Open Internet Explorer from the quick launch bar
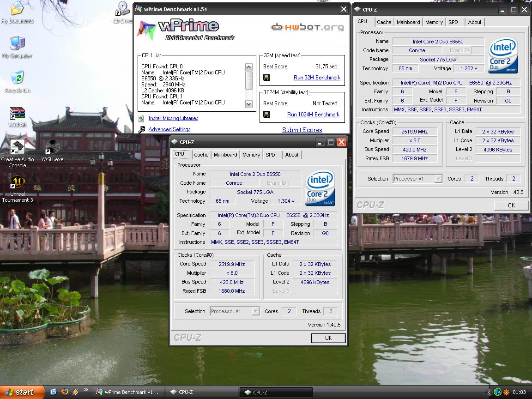532x399 pixels. click(x=53, y=392)
